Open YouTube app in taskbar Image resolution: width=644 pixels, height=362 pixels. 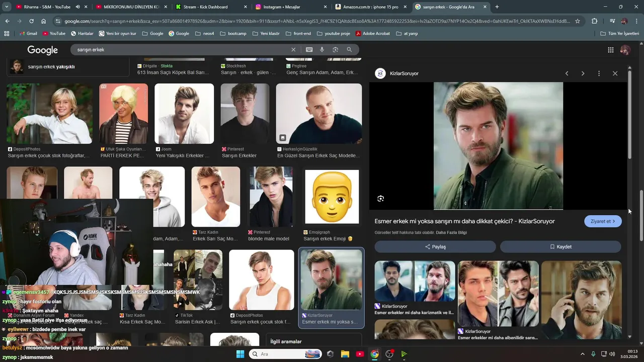[360, 354]
